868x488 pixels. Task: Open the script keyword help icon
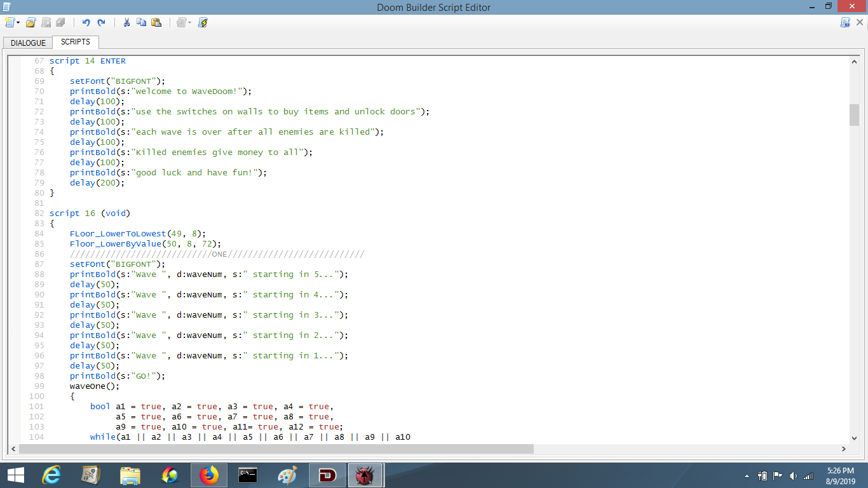845,22
